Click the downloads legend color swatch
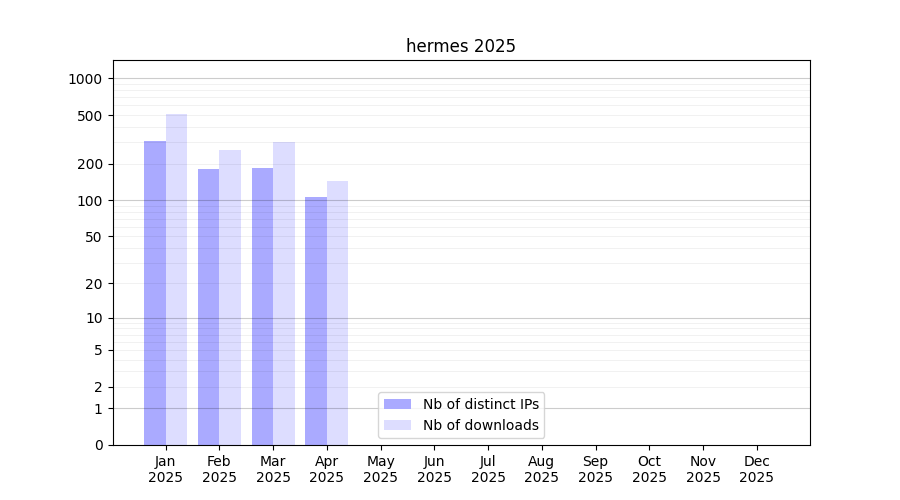The width and height of the screenshot is (900, 500). click(x=397, y=425)
